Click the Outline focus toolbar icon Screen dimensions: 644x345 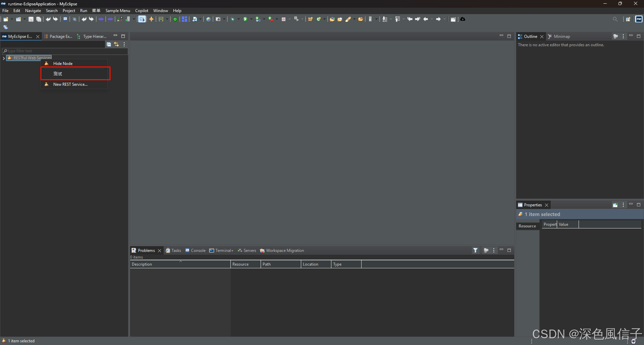pos(615,36)
